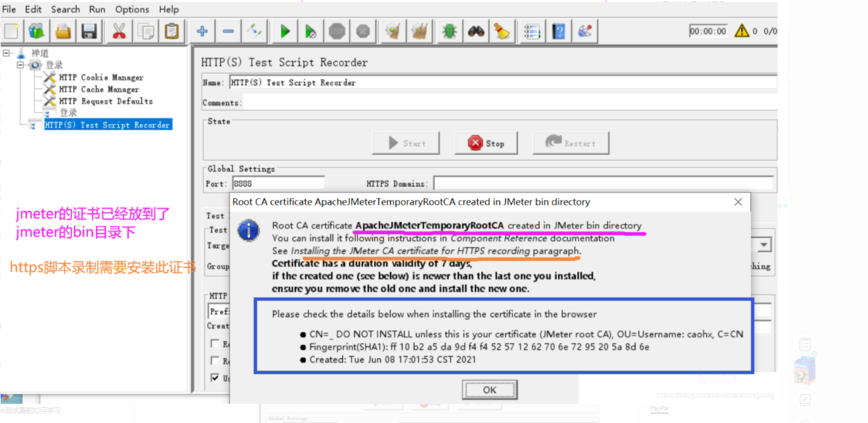Click the CN= DO NOT INSTALL line
Image resolution: width=868 pixels, height=423 pixels.
526,334
